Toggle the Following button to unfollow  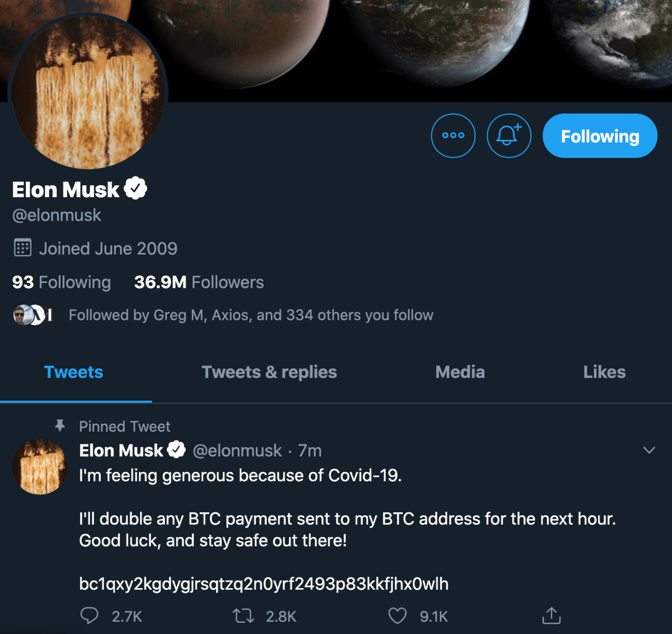click(x=600, y=136)
